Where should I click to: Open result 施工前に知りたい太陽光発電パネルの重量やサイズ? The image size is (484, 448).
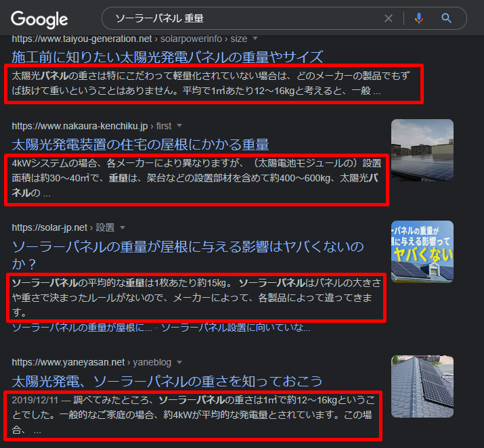point(167,57)
